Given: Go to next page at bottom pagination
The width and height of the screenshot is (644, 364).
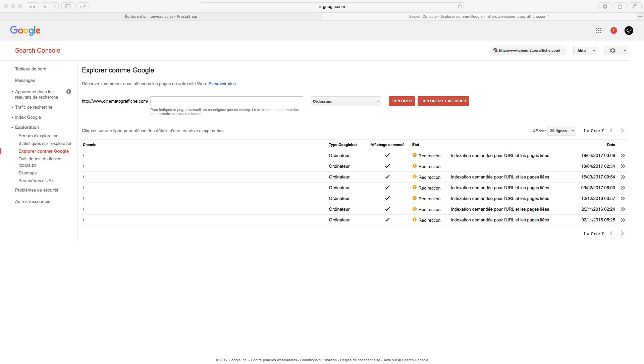Looking at the screenshot, I should click(x=623, y=233).
